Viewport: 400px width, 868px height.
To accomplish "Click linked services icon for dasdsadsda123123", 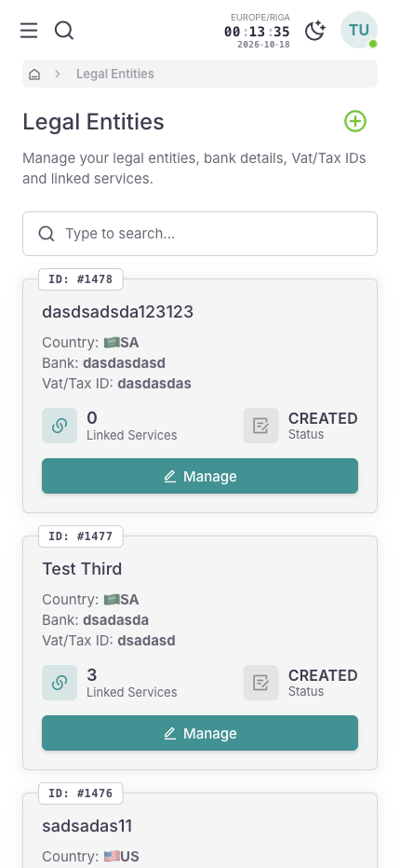I will pos(60,426).
